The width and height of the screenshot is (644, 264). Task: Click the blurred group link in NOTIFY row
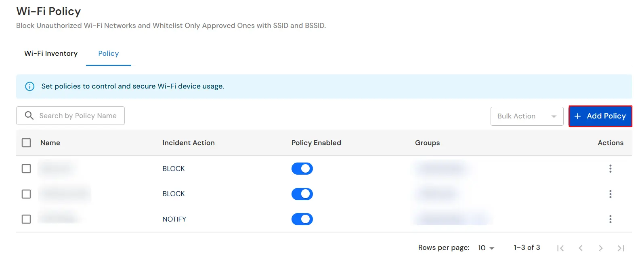pyautogui.click(x=452, y=219)
